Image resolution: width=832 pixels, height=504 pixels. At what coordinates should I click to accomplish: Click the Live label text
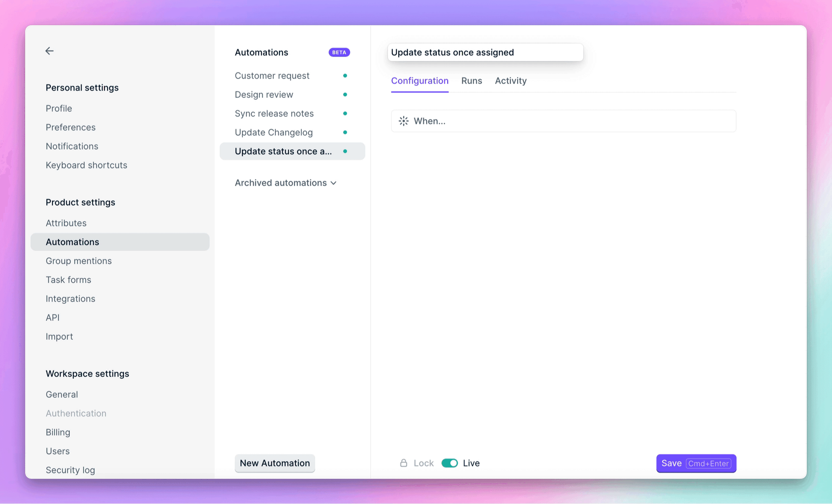point(471,463)
